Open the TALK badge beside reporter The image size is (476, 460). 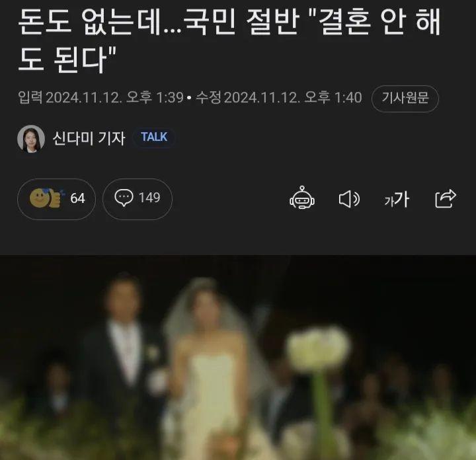[x=154, y=137]
